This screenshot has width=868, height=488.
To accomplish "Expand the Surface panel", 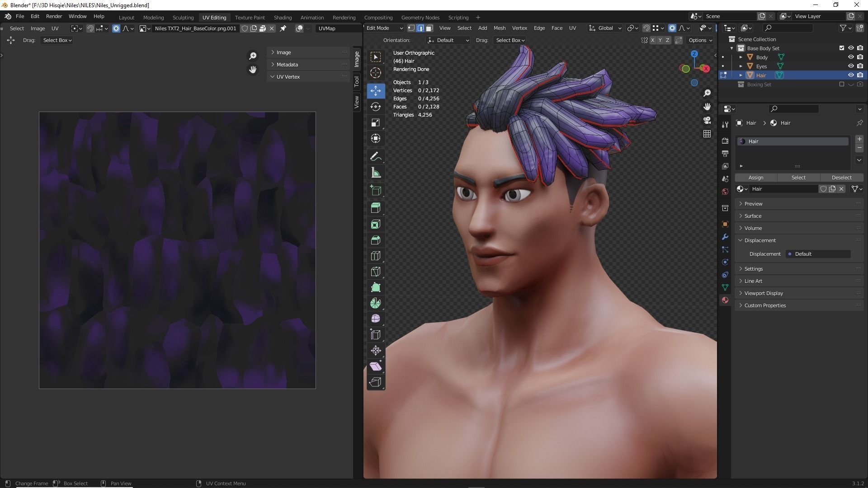I will [x=753, y=216].
